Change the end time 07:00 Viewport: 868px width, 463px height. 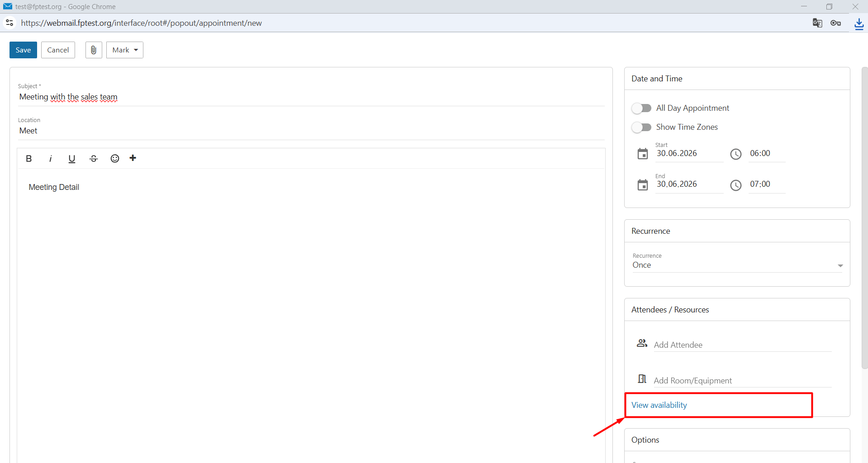(767, 184)
